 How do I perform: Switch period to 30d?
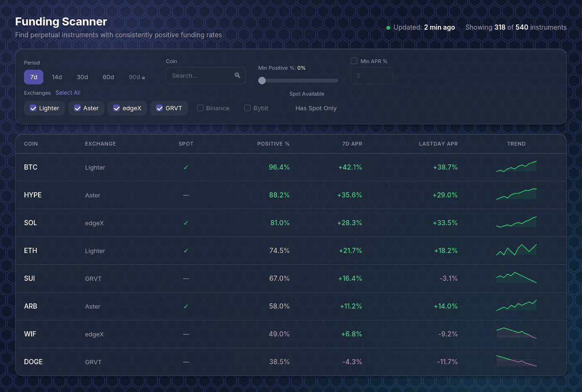pos(82,77)
